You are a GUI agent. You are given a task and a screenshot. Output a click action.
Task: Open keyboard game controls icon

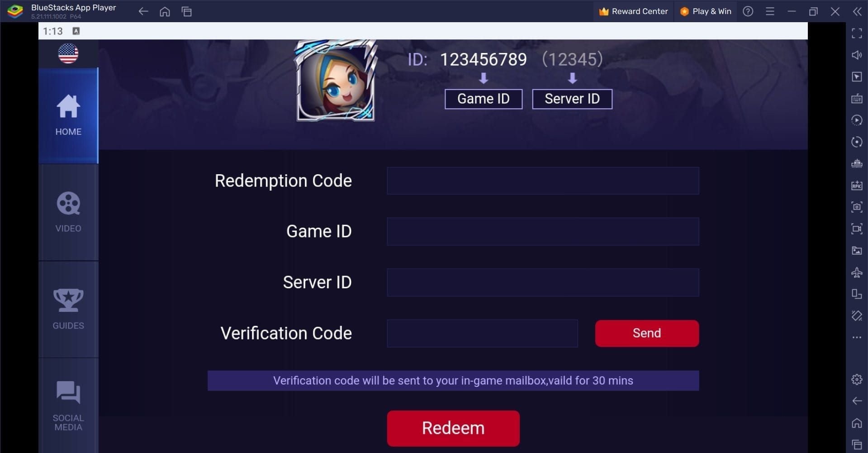pos(856,99)
